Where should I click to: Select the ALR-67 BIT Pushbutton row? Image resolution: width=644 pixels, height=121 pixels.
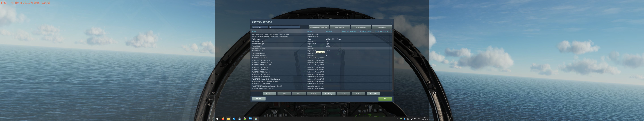pos(321,58)
